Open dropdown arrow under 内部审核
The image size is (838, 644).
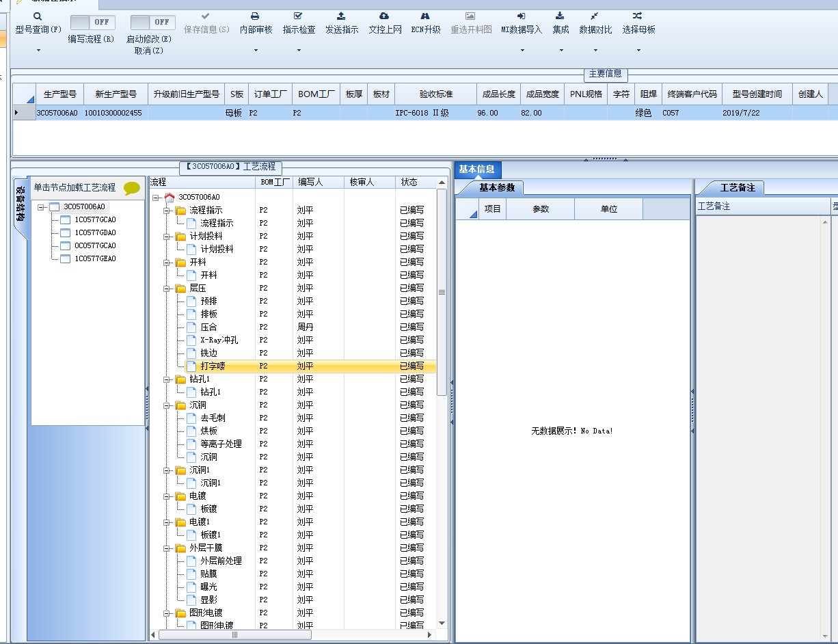[x=256, y=50]
